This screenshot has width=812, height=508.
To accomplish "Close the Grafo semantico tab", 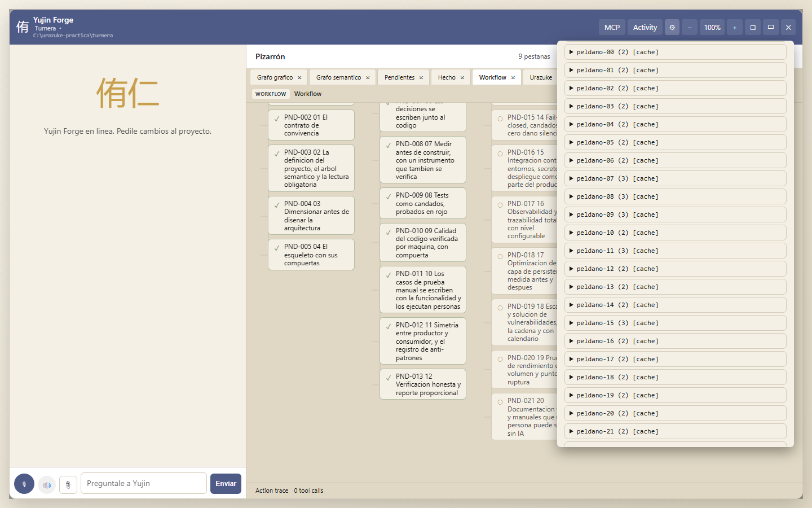I will click(x=368, y=77).
